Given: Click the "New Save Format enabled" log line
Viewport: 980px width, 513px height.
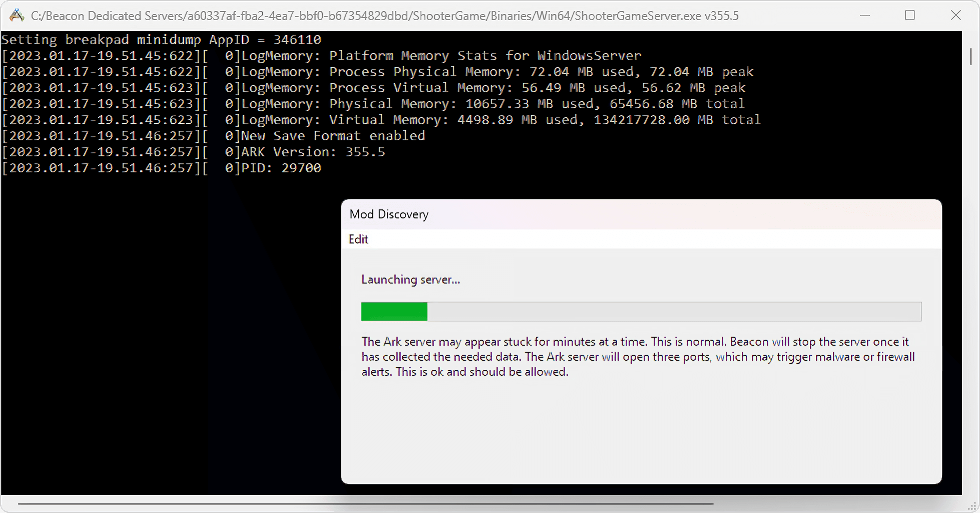Looking at the screenshot, I should (x=333, y=136).
